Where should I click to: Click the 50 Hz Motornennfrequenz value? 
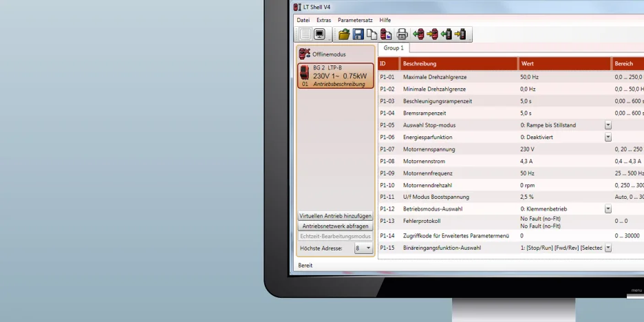[527, 173]
